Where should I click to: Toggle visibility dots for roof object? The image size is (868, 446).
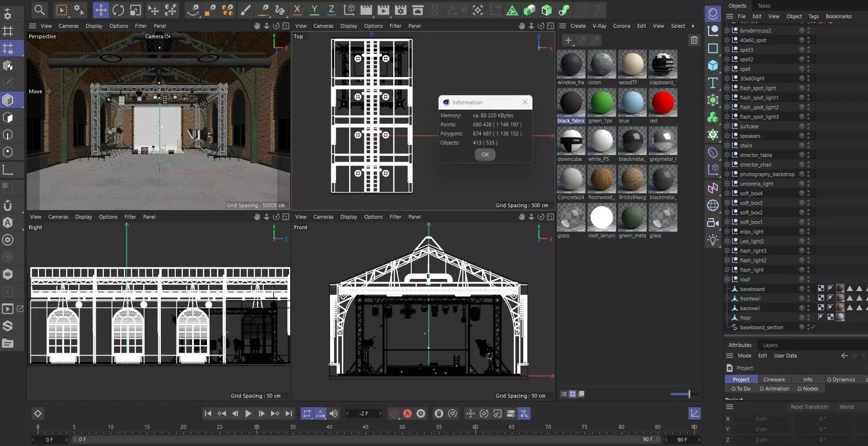coord(809,279)
